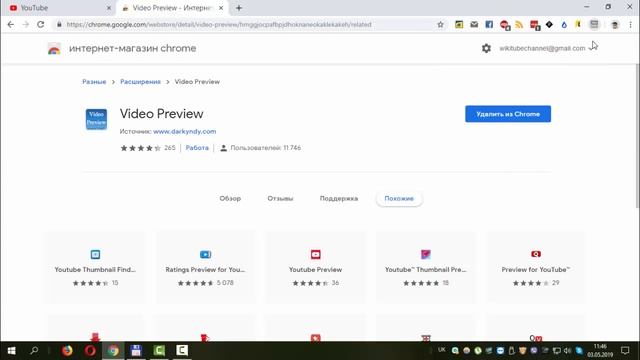Click Пользователей: 11 746 user count text
Image resolution: width=640 pixels, height=360 pixels.
[265, 148]
